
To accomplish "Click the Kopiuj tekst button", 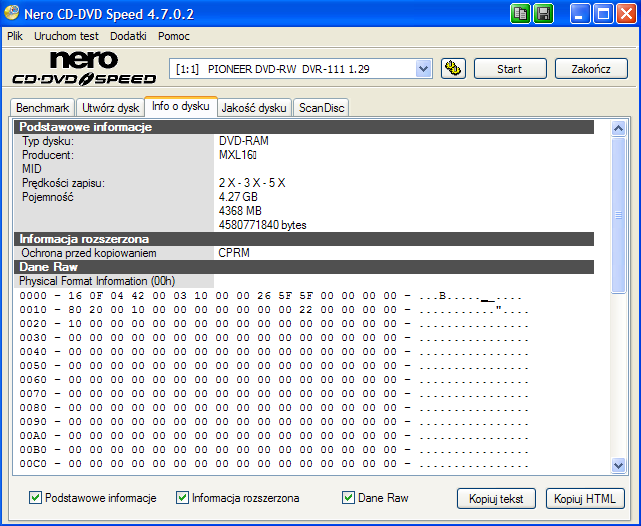I will (496, 499).
